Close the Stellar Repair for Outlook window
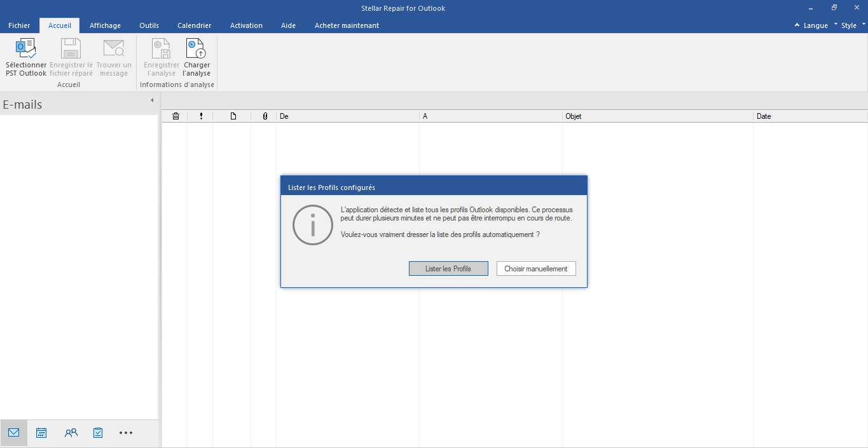The width and height of the screenshot is (868, 448). [x=856, y=8]
